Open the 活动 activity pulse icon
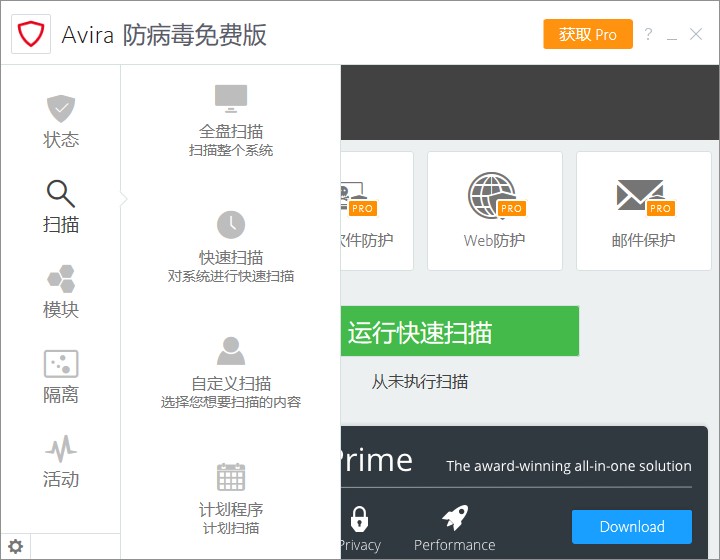 click(x=61, y=448)
